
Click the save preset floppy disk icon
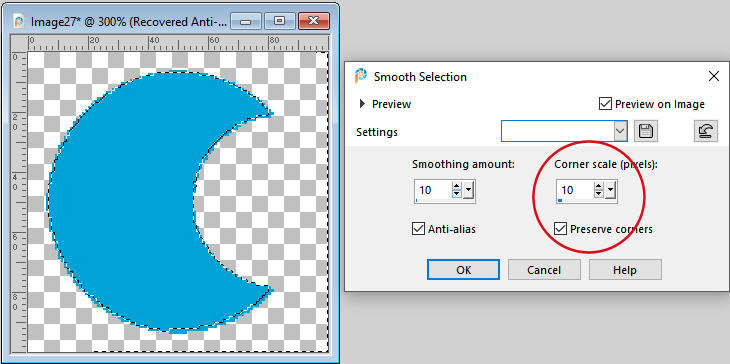pos(645,132)
